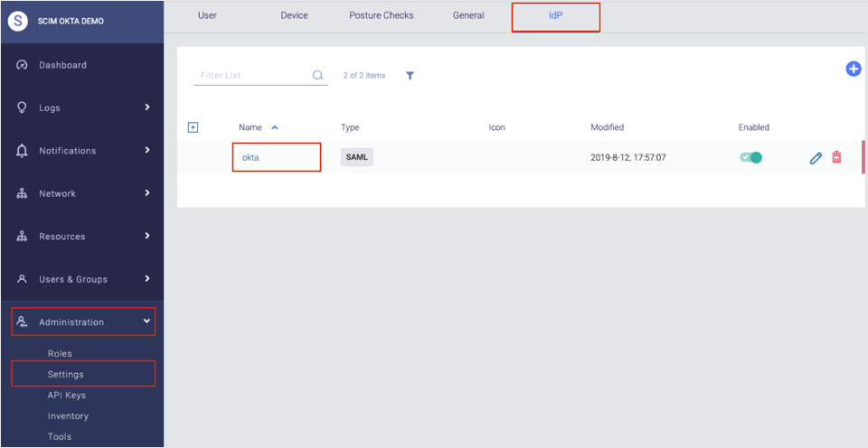Click the red trash delete icon
Image resolution: width=868 pixels, height=448 pixels.
click(836, 158)
